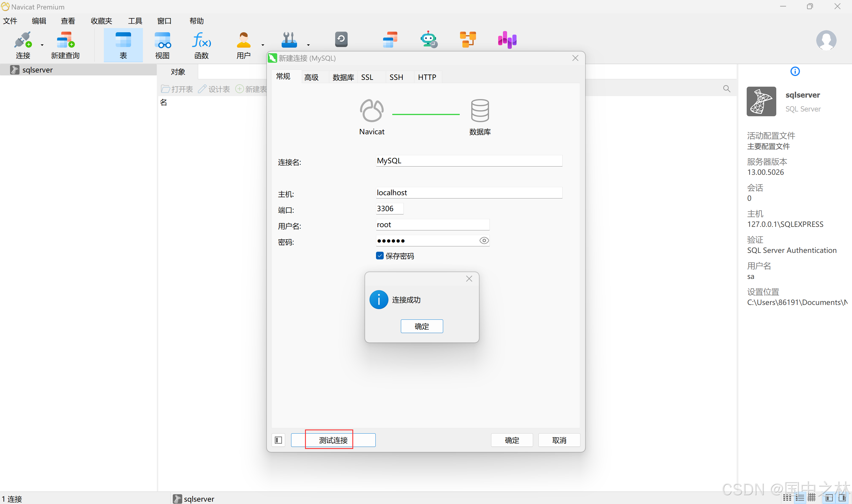Toggle the right info pane in status bar
This screenshot has height=504, width=852.
click(842, 498)
